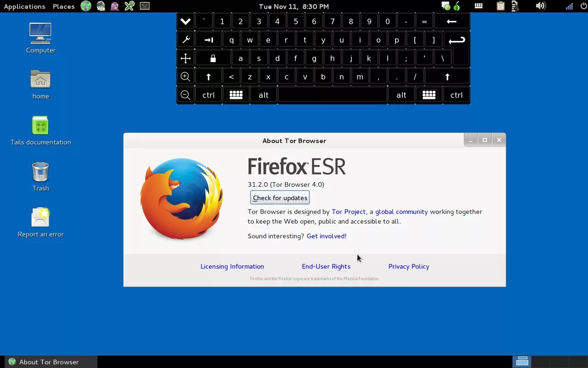Open the Terminal launcher in top panel
The width and height of the screenshot is (588, 368).
point(145,6)
